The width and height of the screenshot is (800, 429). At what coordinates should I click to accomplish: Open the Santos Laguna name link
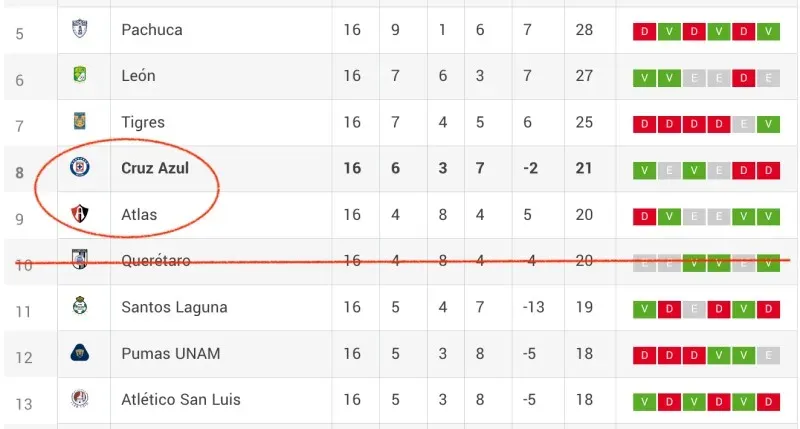(x=174, y=307)
